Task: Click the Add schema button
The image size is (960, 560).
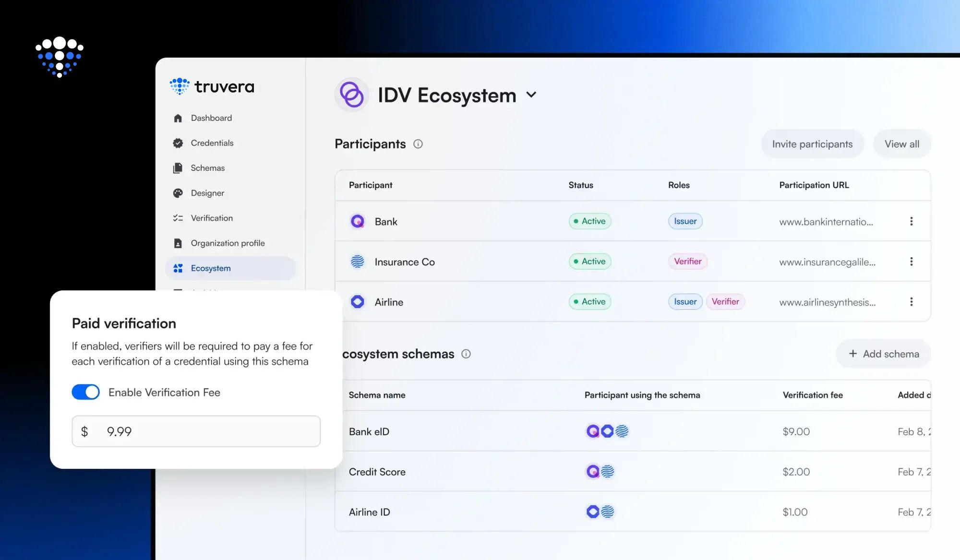Action: tap(883, 354)
